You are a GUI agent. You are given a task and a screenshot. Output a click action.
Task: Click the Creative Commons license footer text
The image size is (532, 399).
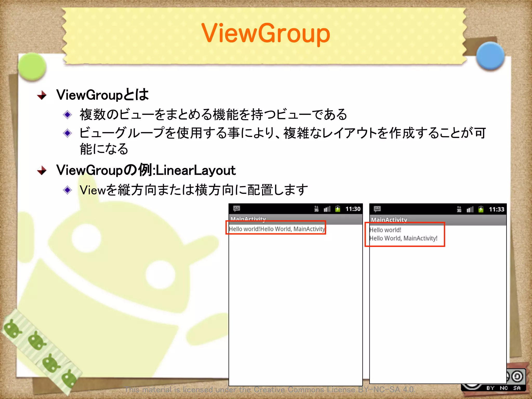click(x=270, y=390)
